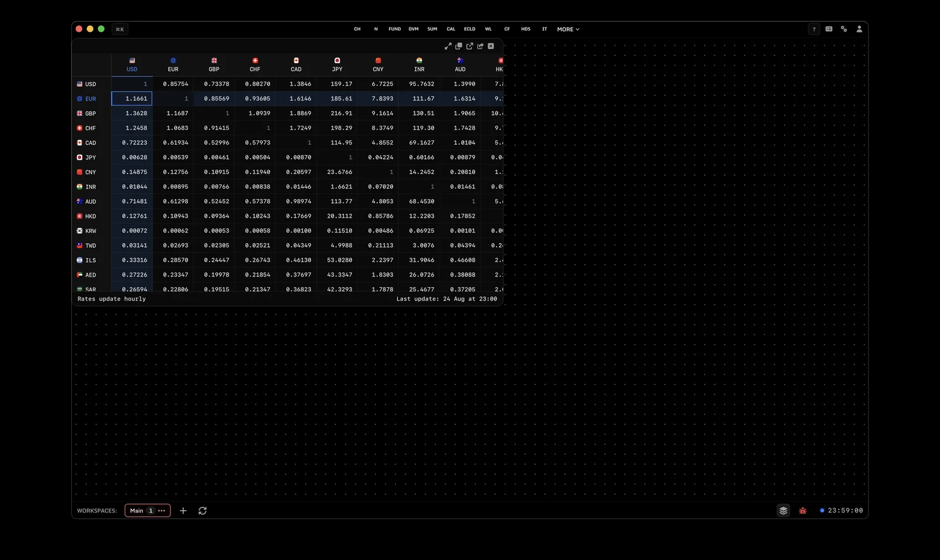Screen dimensions: 940x560
Task: Click the CNY row label
Action: coord(92,172)
